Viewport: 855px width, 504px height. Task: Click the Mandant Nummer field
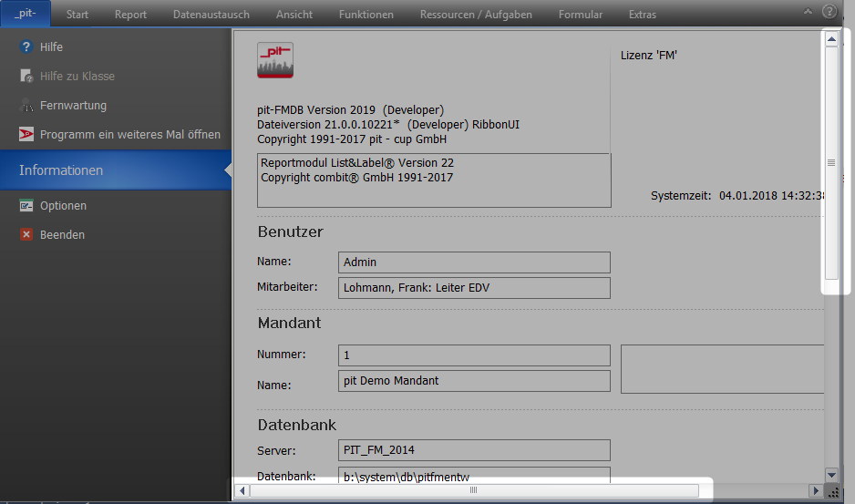(474, 355)
